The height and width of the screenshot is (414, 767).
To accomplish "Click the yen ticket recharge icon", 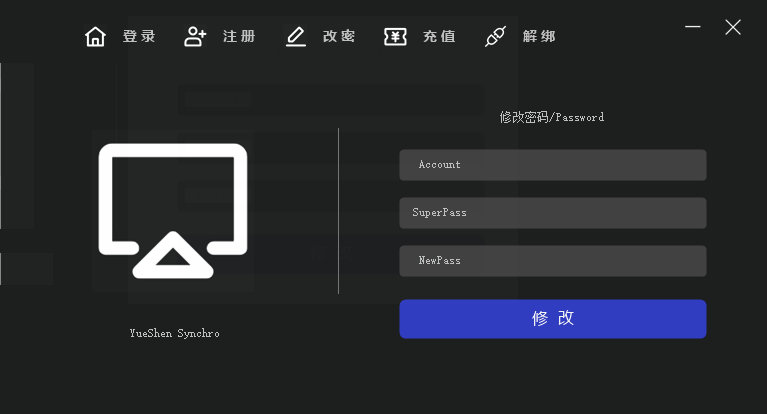I will pos(395,37).
